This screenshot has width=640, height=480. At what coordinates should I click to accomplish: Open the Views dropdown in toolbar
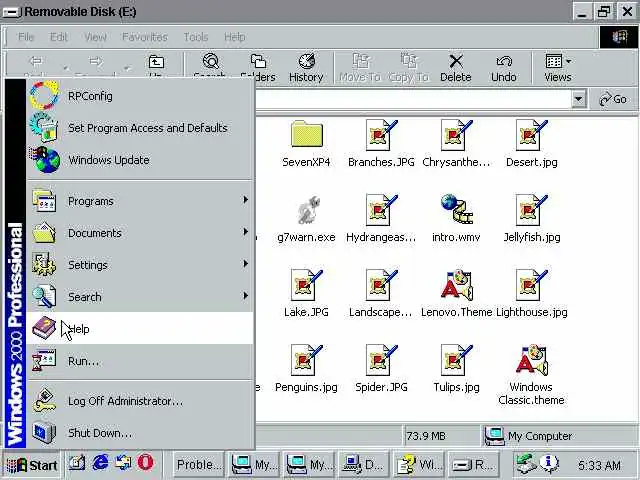coord(558,68)
